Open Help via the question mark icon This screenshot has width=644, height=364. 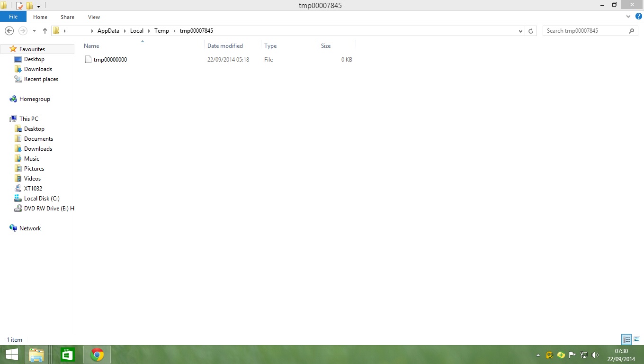[x=638, y=17]
